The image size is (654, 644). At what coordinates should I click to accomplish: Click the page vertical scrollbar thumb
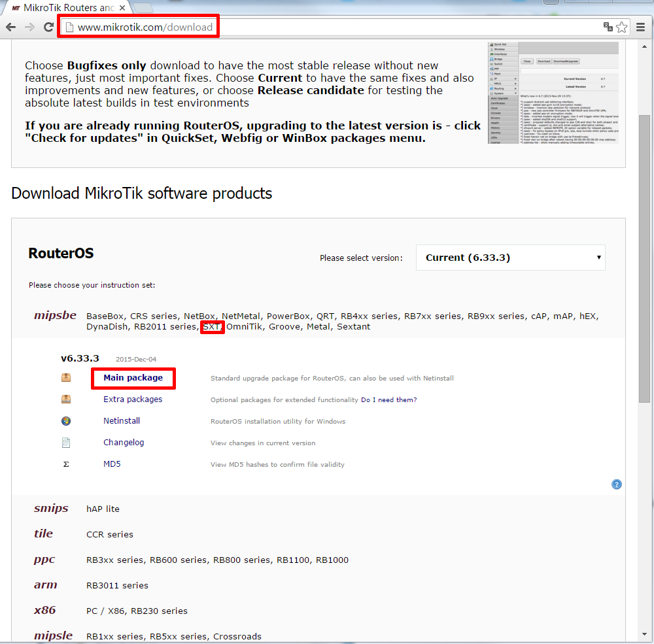tap(644, 259)
